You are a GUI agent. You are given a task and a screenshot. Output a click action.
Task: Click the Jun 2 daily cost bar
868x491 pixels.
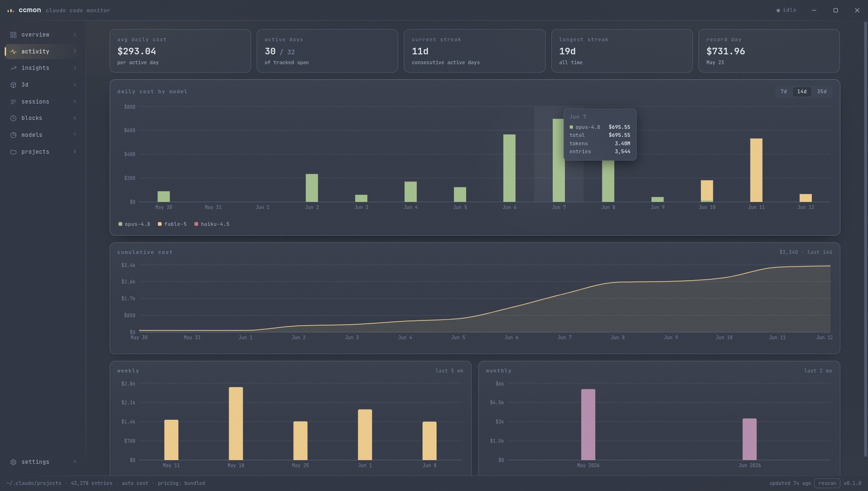[x=312, y=188]
